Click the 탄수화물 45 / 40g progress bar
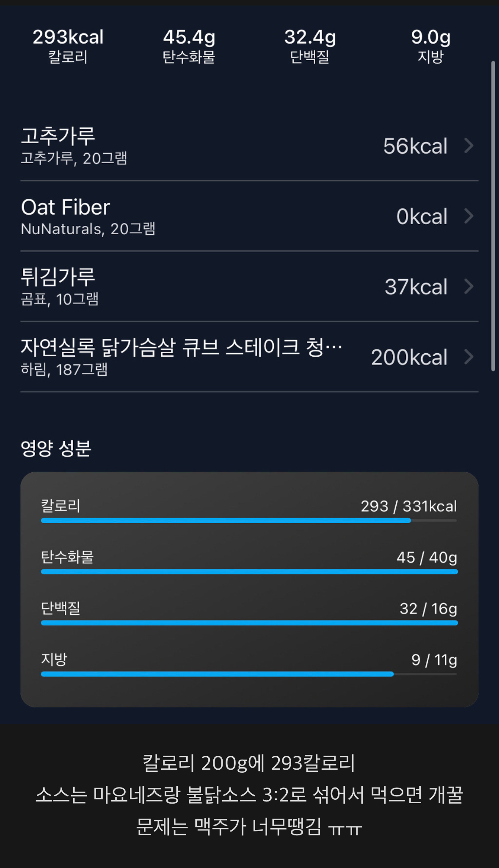This screenshot has height=868, width=499. pos(249,572)
